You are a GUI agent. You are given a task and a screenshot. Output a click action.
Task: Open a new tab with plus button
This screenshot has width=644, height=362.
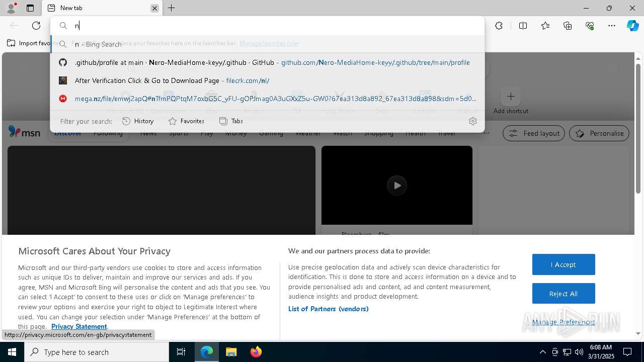point(172,8)
